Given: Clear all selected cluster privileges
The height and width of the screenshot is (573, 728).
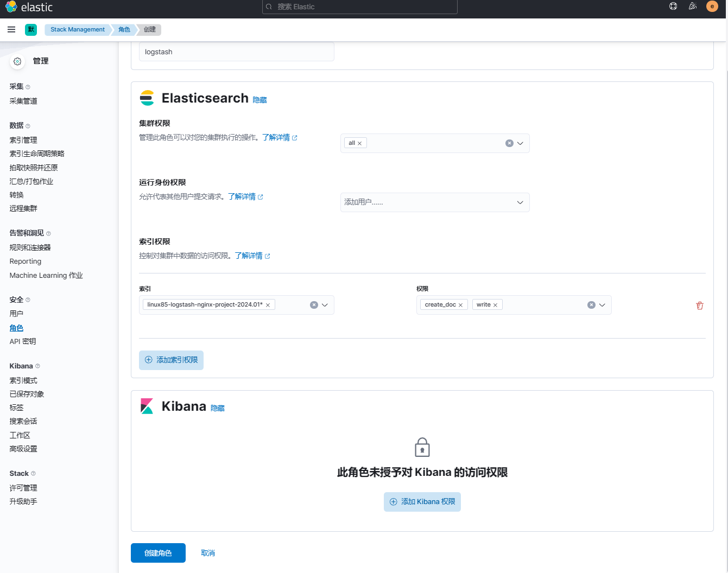Looking at the screenshot, I should point(509,143).
